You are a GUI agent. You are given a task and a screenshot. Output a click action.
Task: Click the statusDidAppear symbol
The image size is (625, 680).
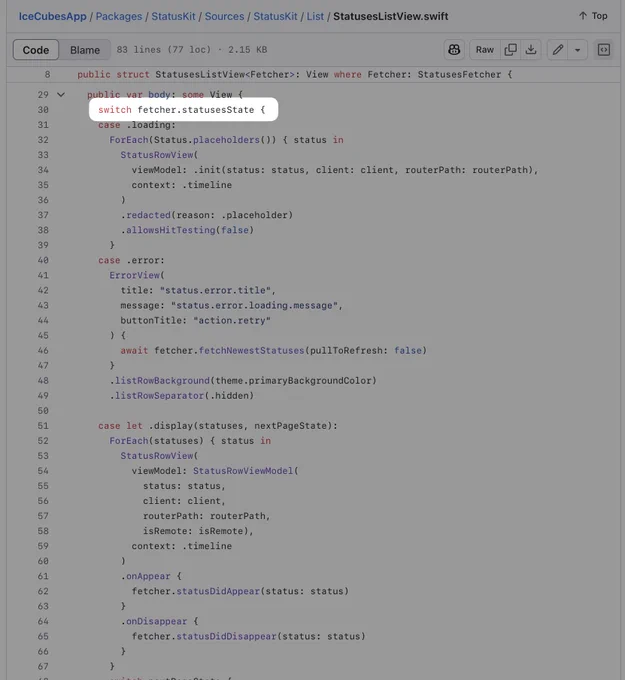218,591
